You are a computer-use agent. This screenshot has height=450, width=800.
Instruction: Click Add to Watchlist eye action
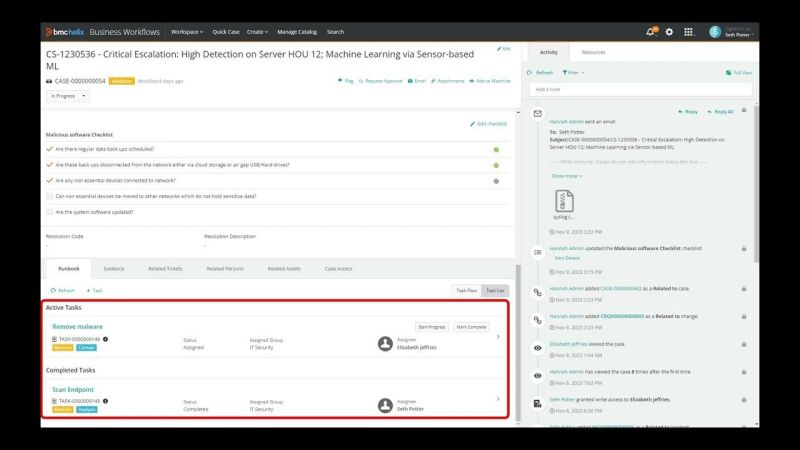pos(490,81)
